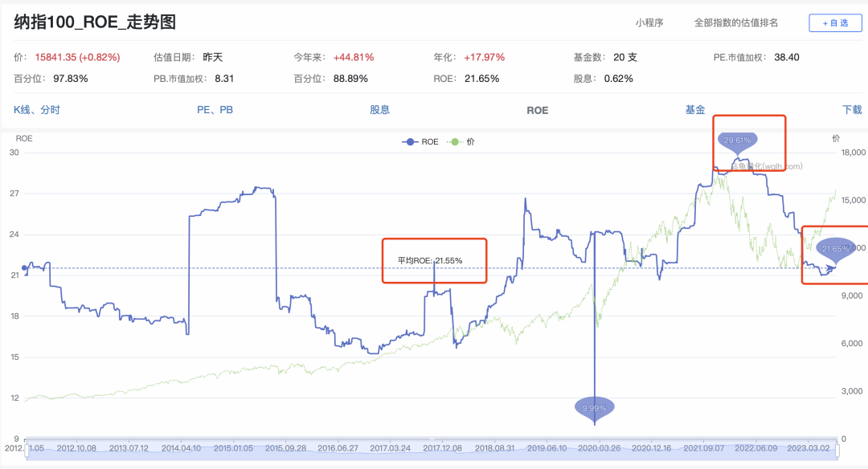Screen dimensions: 868x469
Task: Click the 21.65% current ROE marker pin
Action: click(x=836, y=249)
